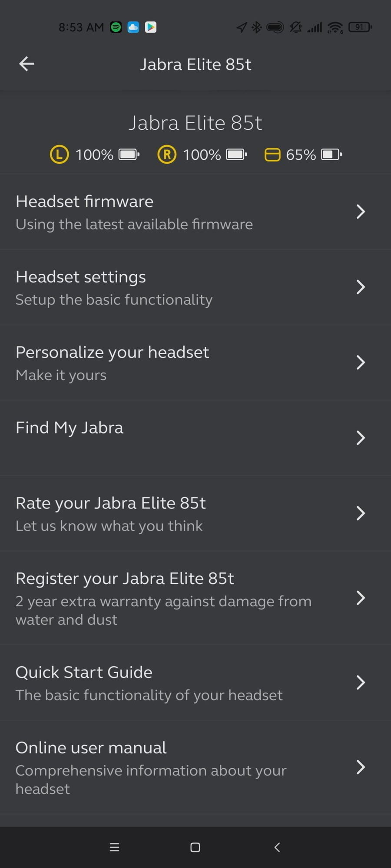Open Personalize your headset menu item
Viewport: 391px width, 868px height.
113,362
